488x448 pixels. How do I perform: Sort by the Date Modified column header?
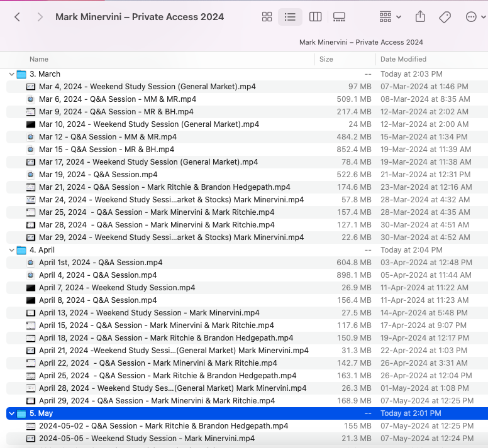click(403, 59)
